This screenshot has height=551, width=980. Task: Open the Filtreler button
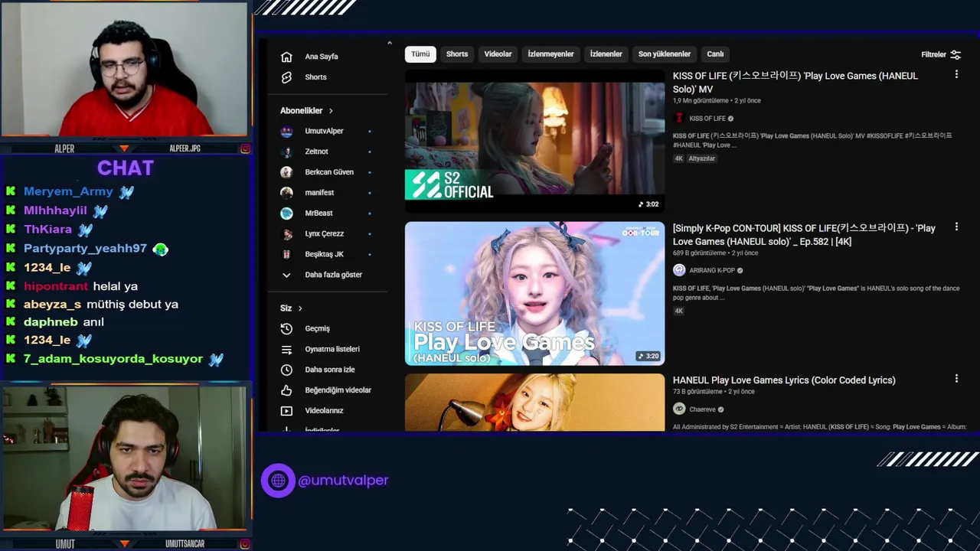(x=941, y=54)
